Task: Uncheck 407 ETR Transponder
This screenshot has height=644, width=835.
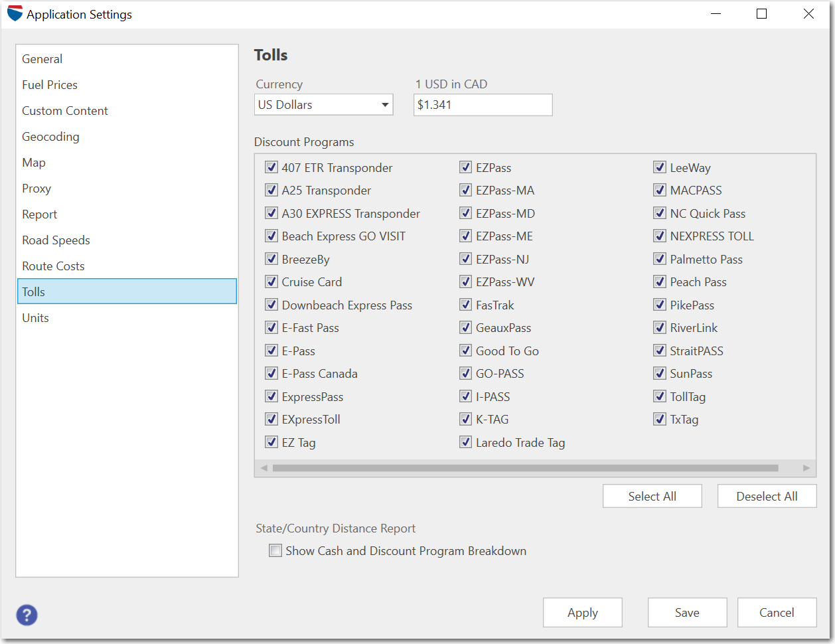Action: pyautogui.click(x=271, y=167)
